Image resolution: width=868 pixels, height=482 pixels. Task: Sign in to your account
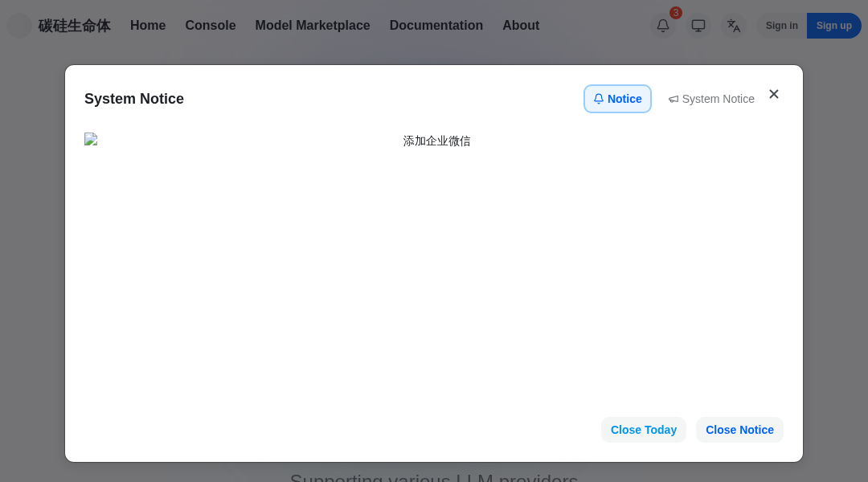pyautogui.click(x=781, y=26)
